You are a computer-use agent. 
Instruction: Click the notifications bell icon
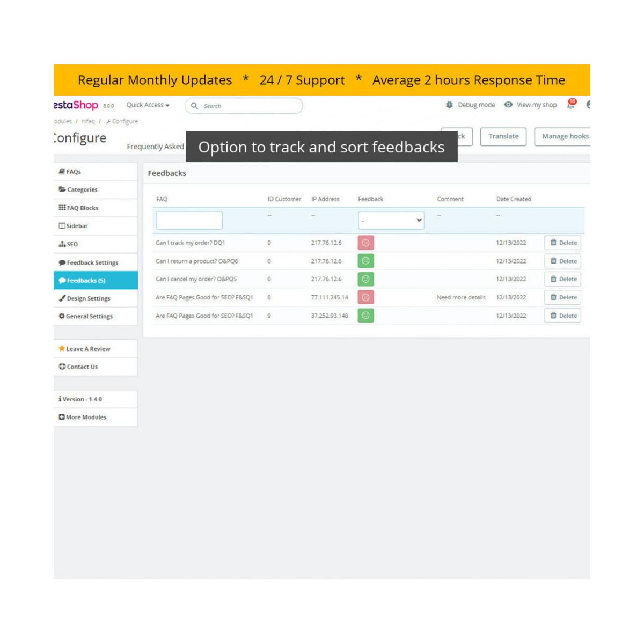coord(570,105)
